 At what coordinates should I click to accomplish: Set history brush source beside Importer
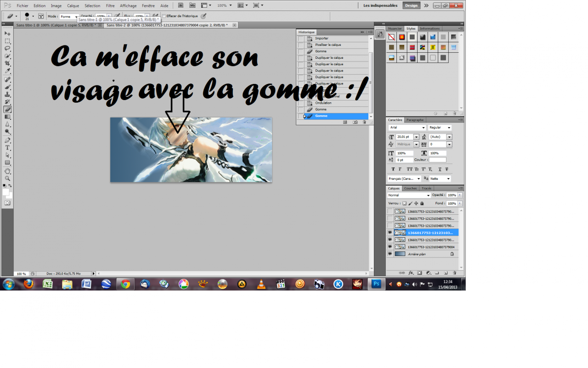tap(301, 39)
